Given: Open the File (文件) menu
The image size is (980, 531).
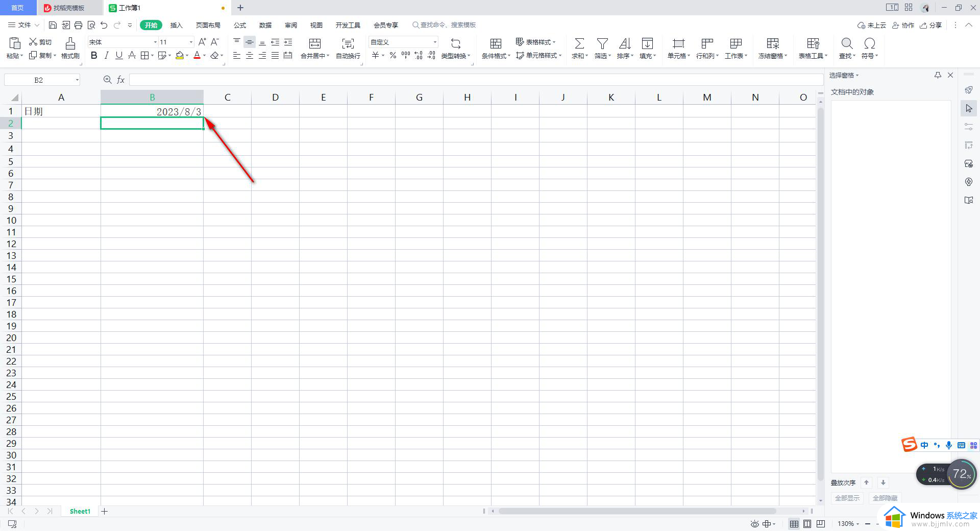Looking at the screenshot, I should click(23, 25).
